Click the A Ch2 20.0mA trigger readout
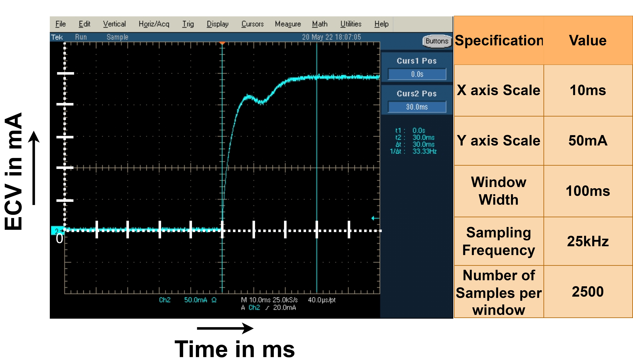The width and height of the screenshot is (633, 364). tap(269, 307)
